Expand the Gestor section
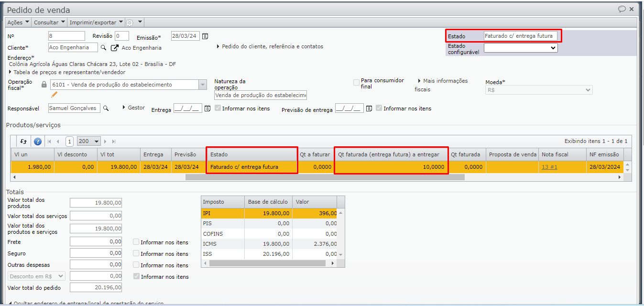Image resolution: width=644 pixels, height=306 pixels. tap(133, 108)
